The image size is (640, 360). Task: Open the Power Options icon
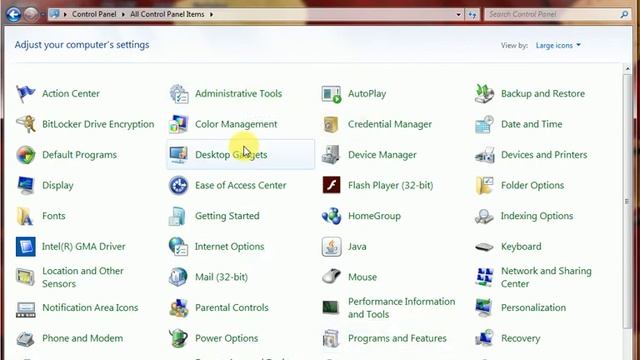pyautogui.click(x=179, y=338)
